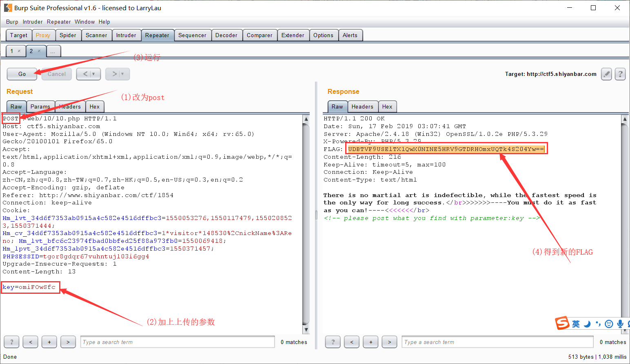Show the Response Hex view
Screen dimensions: 630x364
click(387, 107)
